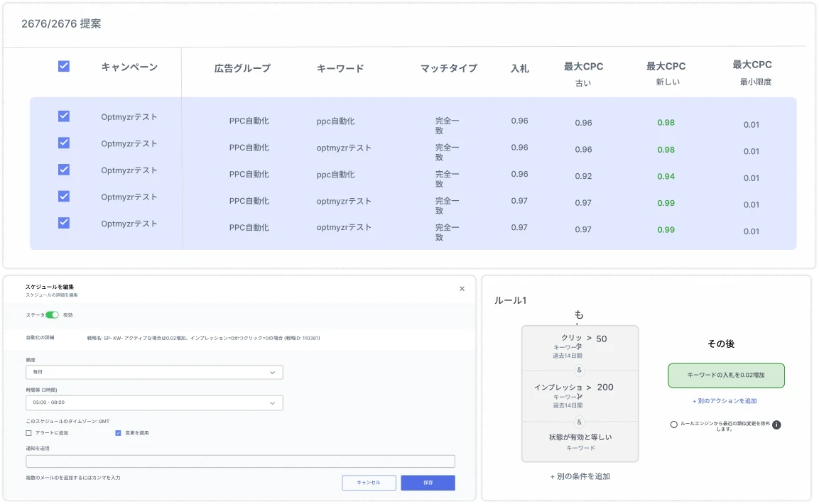Select the 状態が有効と等しい condition
The height and width of the screenshot is (504, 819).
[x=580, y=442]
